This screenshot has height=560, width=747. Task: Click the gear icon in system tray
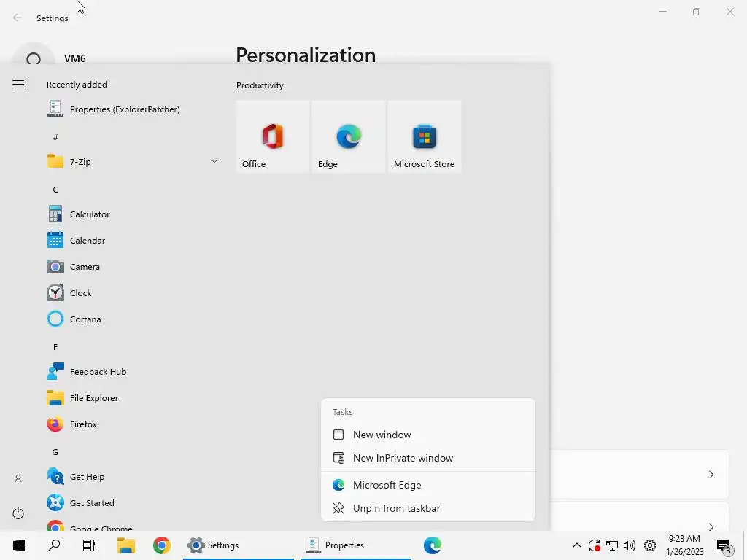pos(650,545)
